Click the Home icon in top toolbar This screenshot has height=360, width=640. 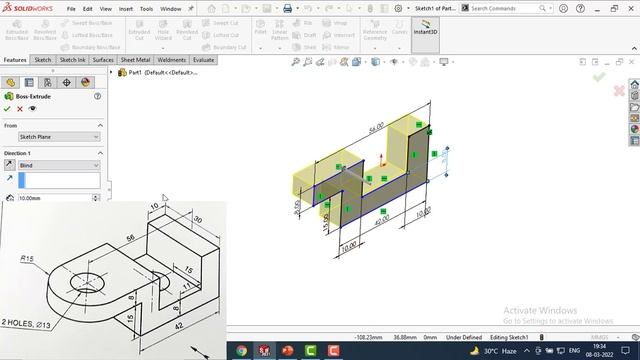[x=211, y=8]
